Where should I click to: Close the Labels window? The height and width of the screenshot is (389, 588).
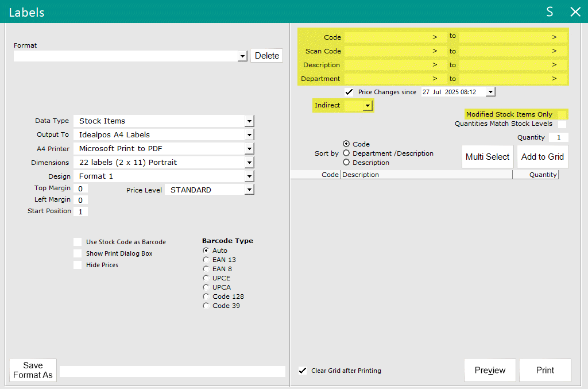point(575,12)
